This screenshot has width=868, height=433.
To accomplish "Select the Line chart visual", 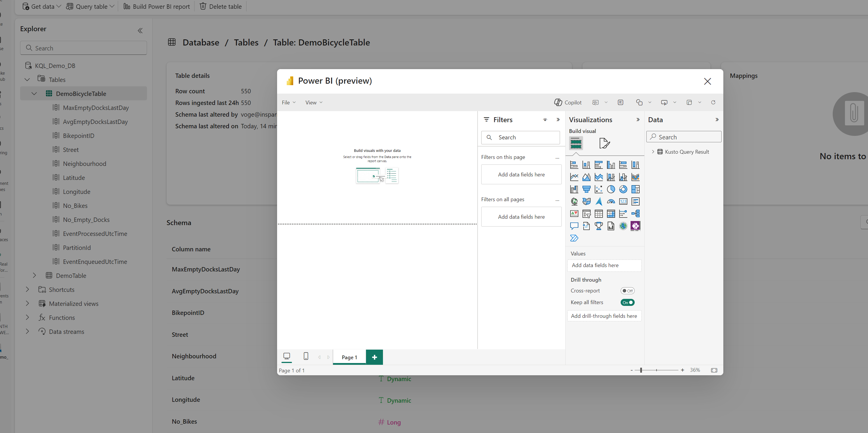I will pos(574,177).
